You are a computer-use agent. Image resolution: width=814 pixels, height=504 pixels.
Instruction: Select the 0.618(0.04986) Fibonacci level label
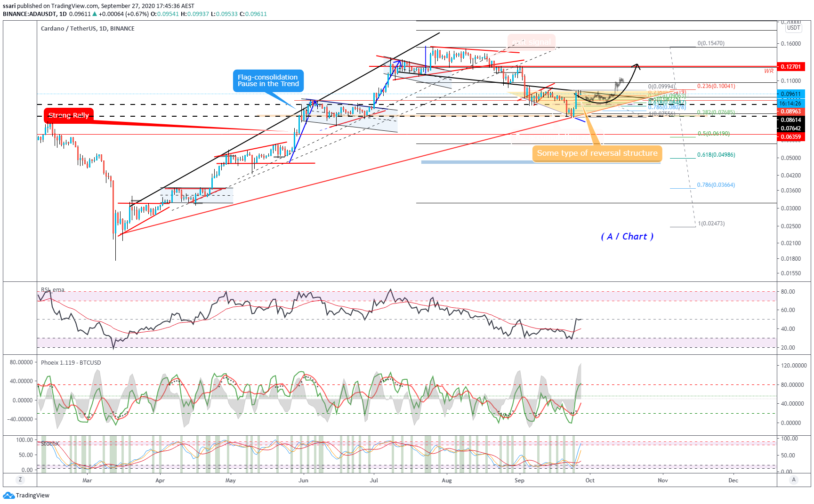[x=716, y=155]
